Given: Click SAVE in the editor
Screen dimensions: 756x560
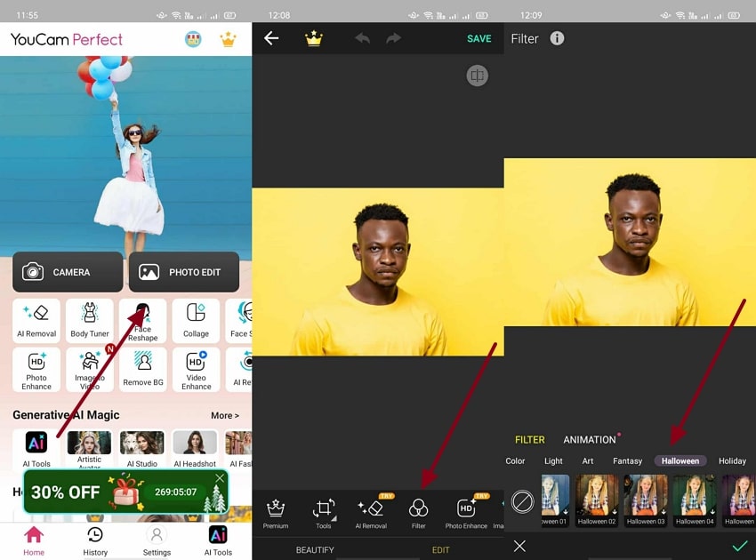Looking at the screenshot, I should click(479, 38).
